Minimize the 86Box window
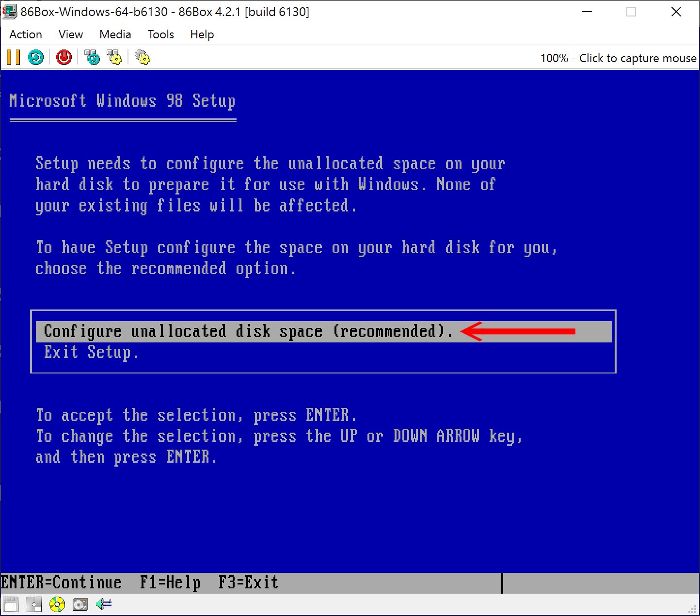The height and width of the screenshot is (616, 700). click(x=587, y=12)
